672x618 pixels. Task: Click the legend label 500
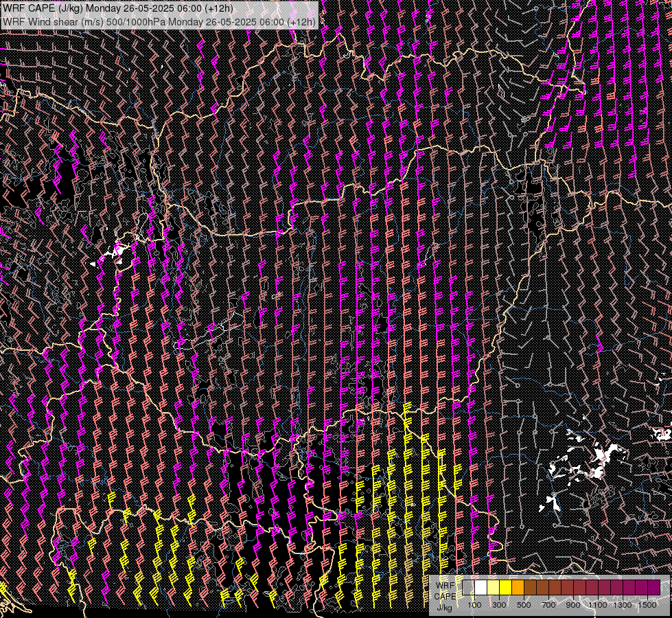coord(524,605)
